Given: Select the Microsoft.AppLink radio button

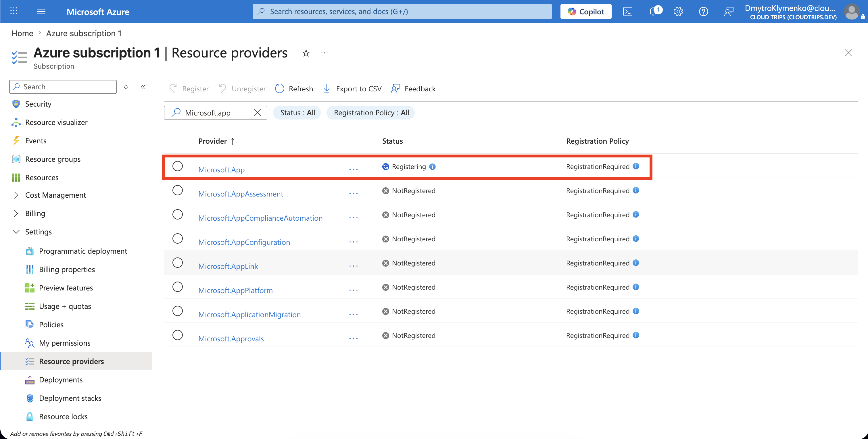Looking at the screenshot, I should click(178, 263).
